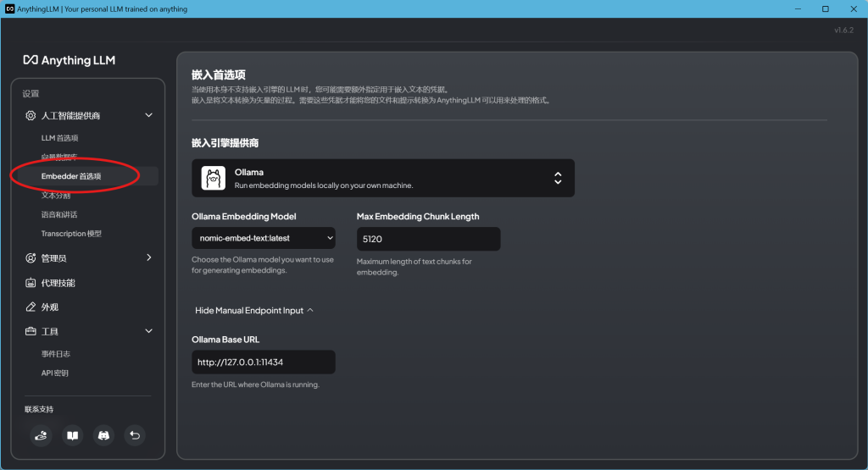
Task: Click the 工具 briefcase icon
Action: (x=31, y=331)
